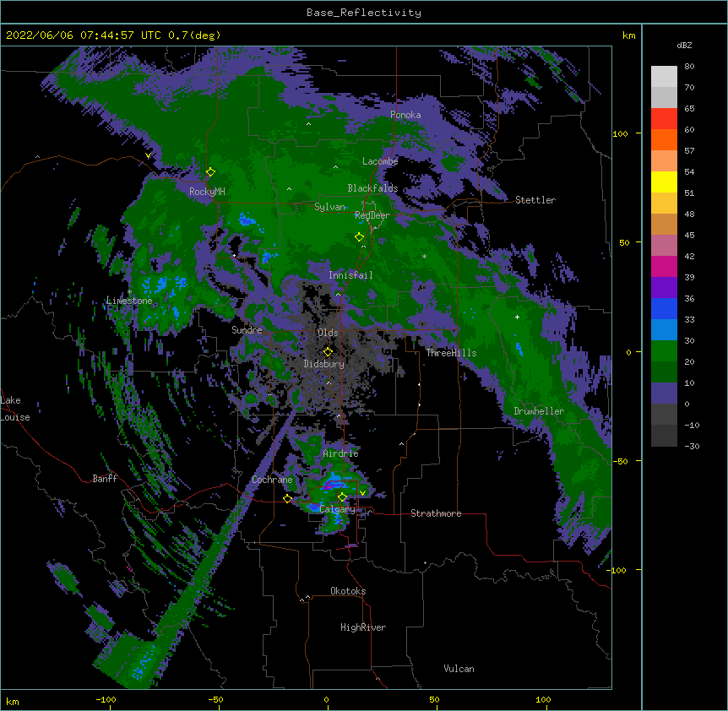Click the Strathmore label
This screenshot has height=711, width=728.
[x=436, y=513]
